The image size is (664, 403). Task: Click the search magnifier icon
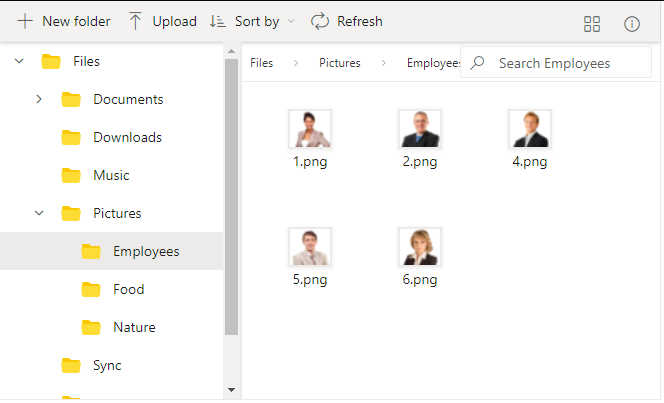477,63
